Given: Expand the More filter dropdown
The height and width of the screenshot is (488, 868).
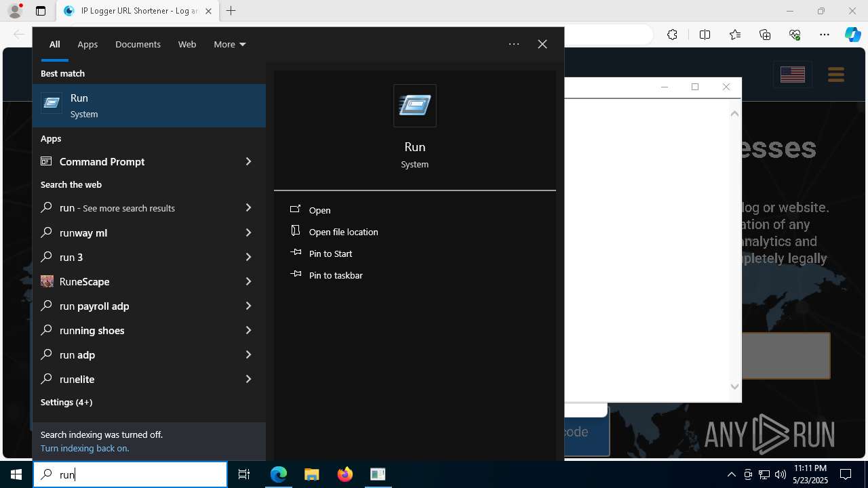Looking at the screenshot, I should (x=230, y=44).
